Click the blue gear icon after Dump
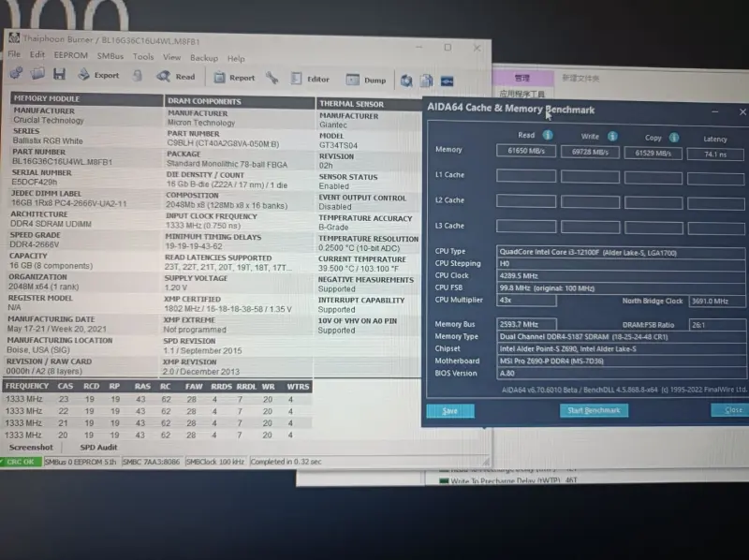749x560 pixels. [406, 81]
